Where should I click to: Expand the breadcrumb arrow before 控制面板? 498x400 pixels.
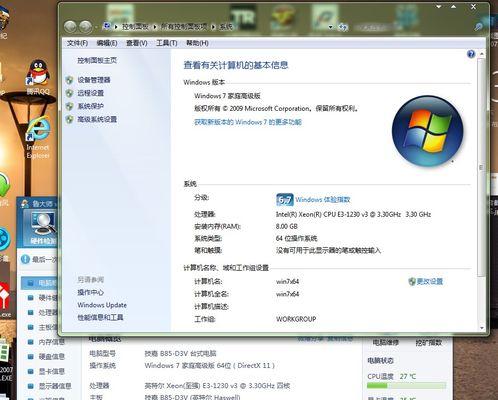116,27
